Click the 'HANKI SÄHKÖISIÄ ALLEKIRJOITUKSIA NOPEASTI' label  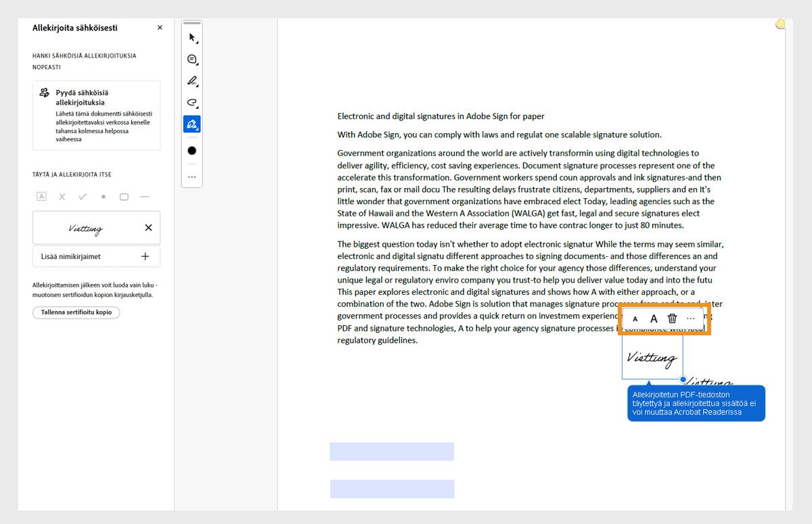pyautogui.click(x=84, y=62)
